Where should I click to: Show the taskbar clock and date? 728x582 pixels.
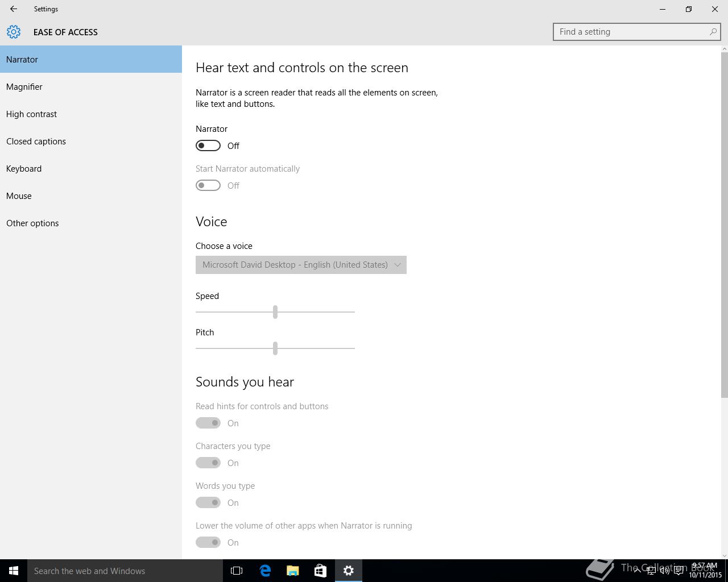(705, 571)
